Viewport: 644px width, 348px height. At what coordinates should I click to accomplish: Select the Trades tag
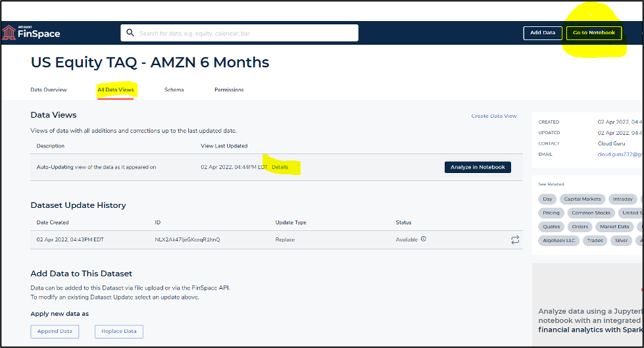[x=595, y=241]
